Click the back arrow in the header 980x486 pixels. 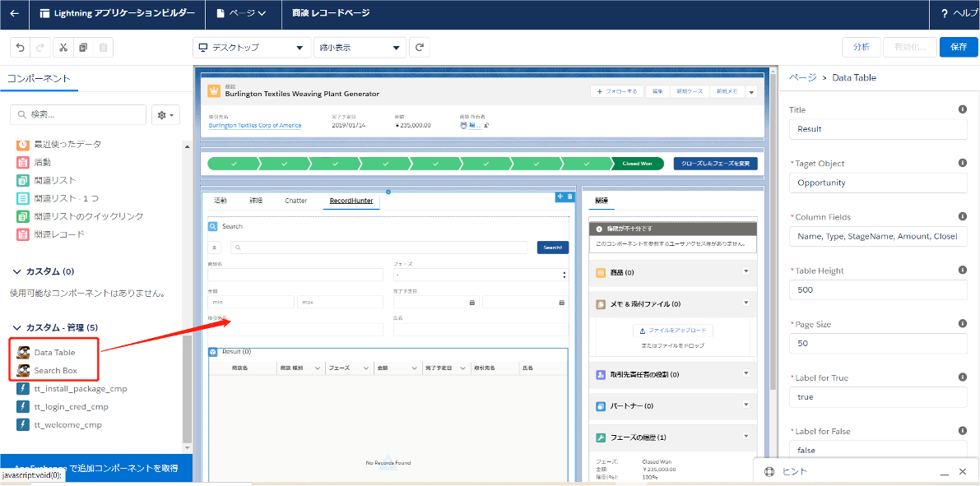(14, 13)
